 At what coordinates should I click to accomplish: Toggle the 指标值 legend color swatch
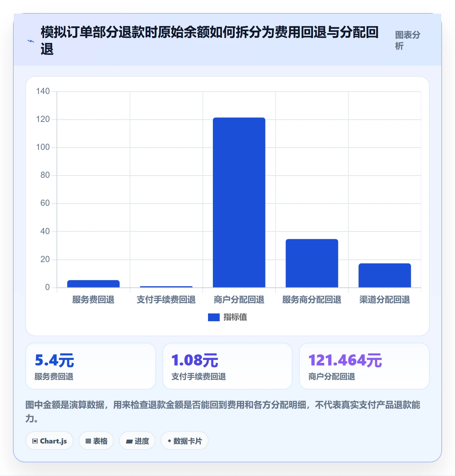pos(214,317)
